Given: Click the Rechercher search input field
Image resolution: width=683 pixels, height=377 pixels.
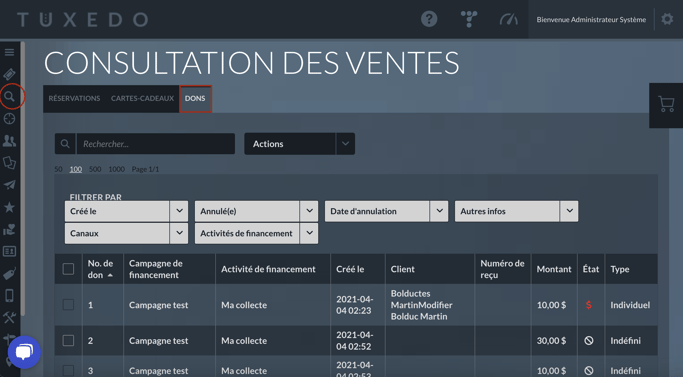Looking at the screenshot, I should [156, 144].
